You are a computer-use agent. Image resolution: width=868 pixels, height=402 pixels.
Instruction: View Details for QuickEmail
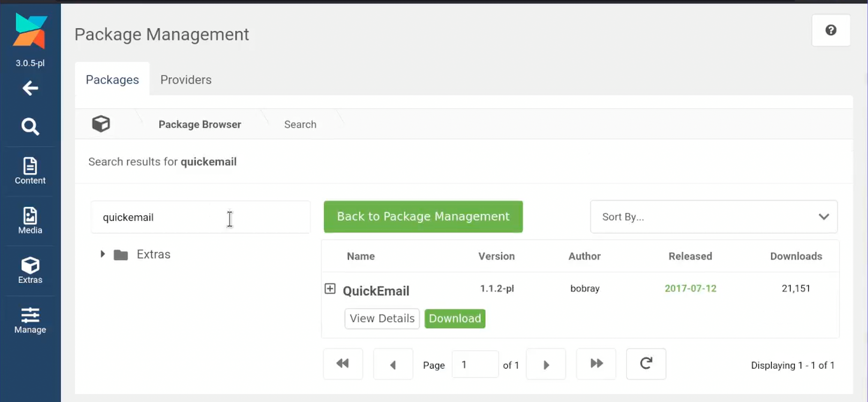382,319
